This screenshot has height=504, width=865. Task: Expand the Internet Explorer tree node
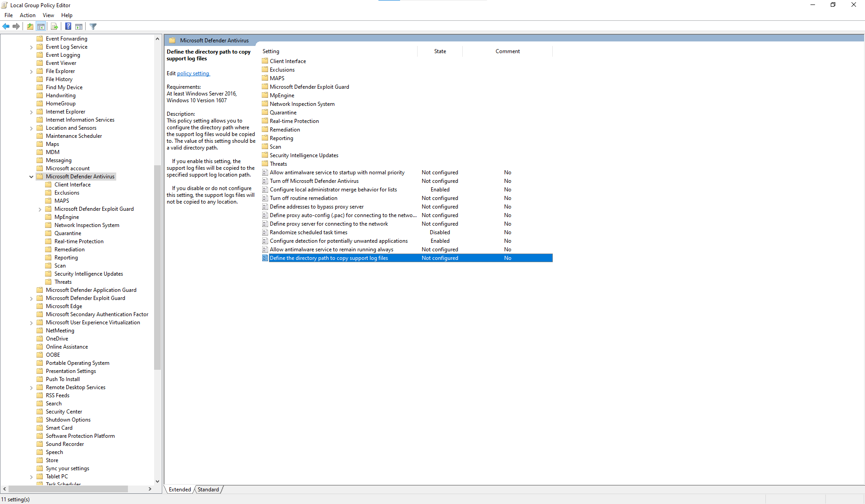[31, 112]
